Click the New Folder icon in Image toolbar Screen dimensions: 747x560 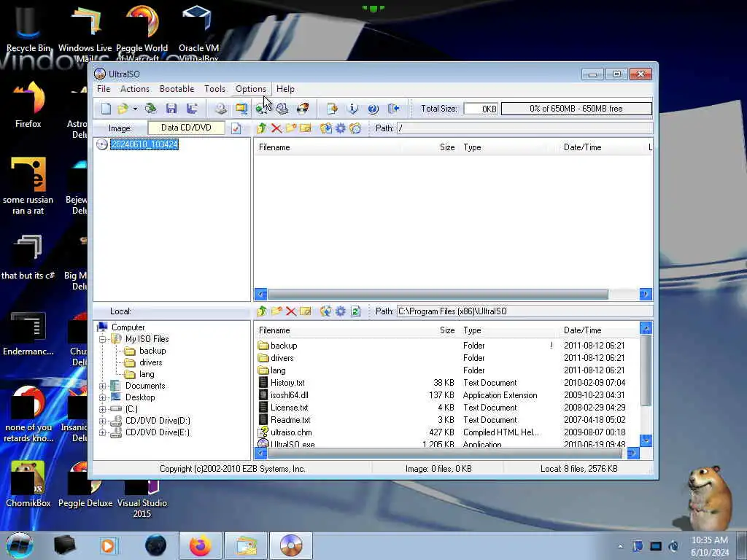pos(291,128)
